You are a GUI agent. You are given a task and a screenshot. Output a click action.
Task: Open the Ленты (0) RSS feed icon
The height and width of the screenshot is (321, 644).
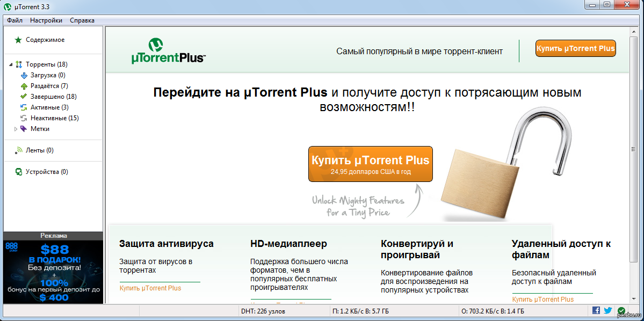click(x=18, y=150)
